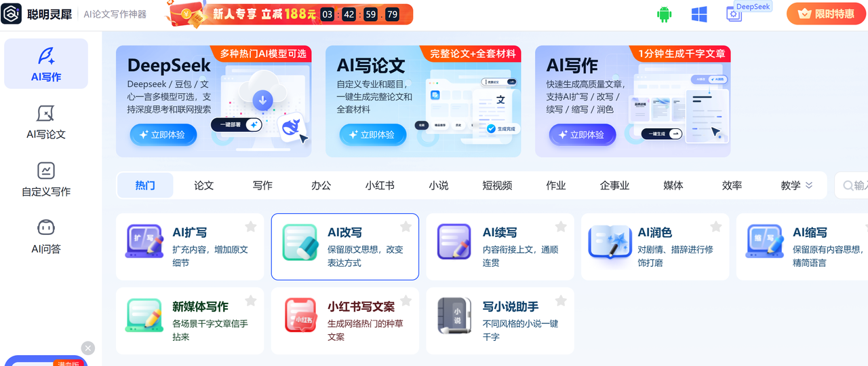Select the 热门 tab
The height and width of the screenshot is (366, 868).
pos(145,185)
